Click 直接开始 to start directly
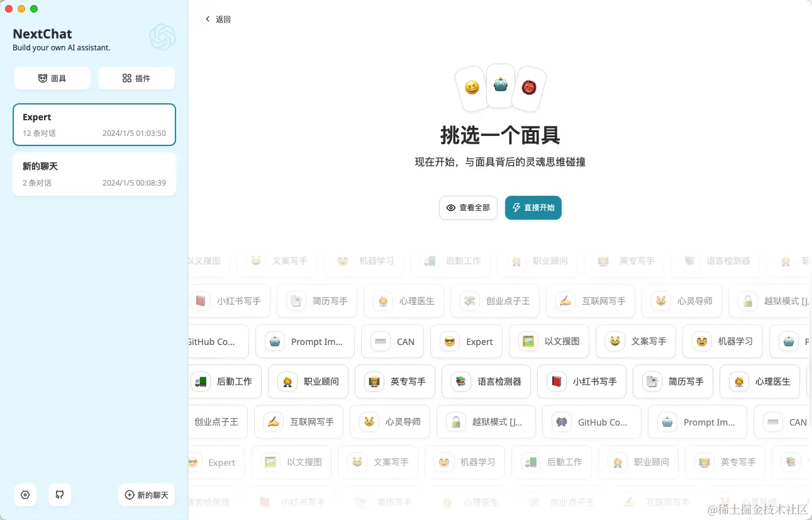Viewport: 812px width, 520px height. [x=533, y=208]
